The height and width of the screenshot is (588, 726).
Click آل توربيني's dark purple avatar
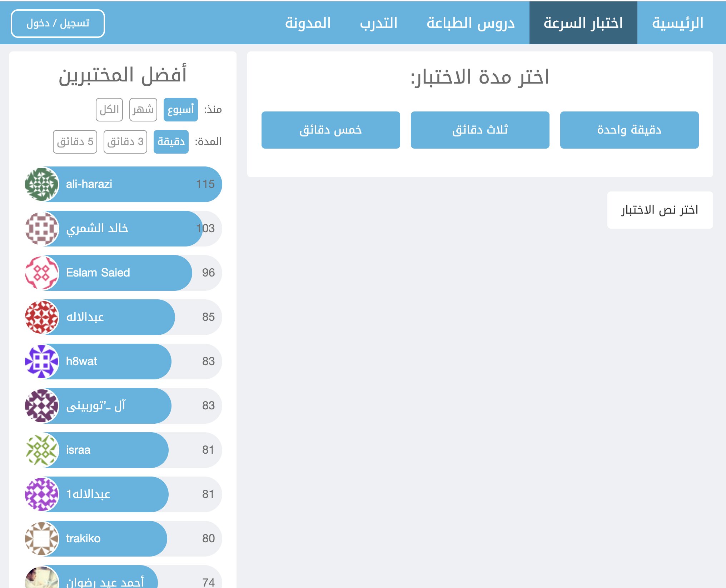[42, 406]
